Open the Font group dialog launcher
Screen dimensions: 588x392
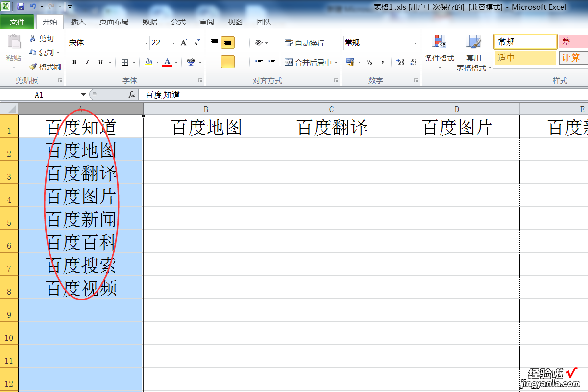(200, 80)
